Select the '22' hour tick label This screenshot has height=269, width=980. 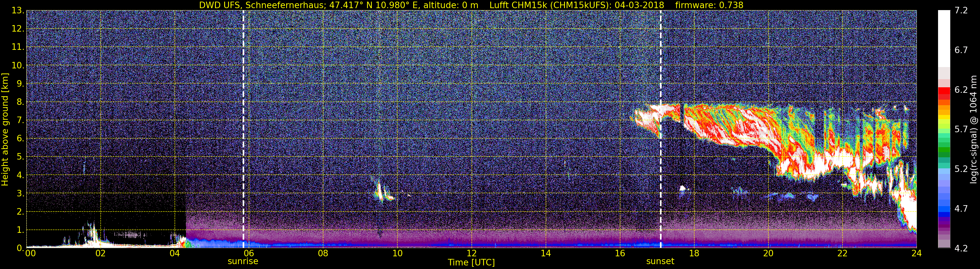(x=842, y=253)
